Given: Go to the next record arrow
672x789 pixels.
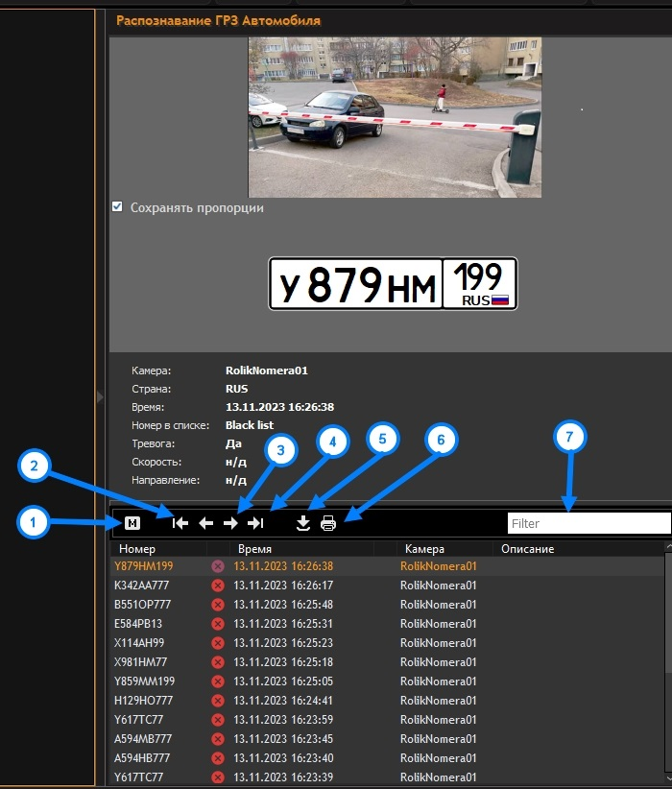Looking at the screenshot, I should tap(230, 523).
